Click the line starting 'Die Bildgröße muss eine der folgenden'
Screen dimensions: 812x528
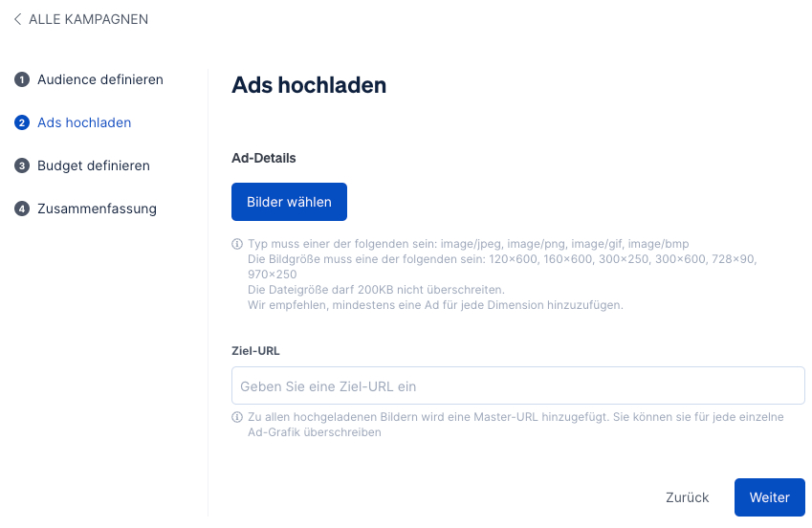tap(502, 266)
